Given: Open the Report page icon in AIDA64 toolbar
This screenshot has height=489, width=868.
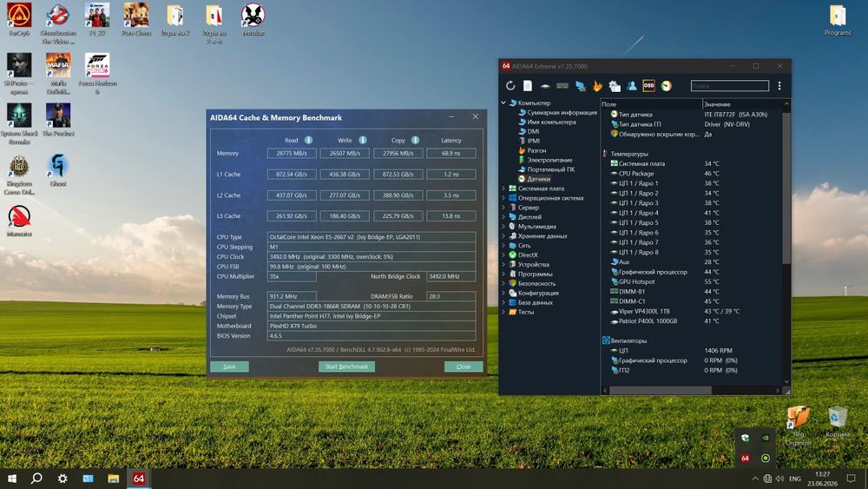Looking at the screenshot, I should click(528, 86).
